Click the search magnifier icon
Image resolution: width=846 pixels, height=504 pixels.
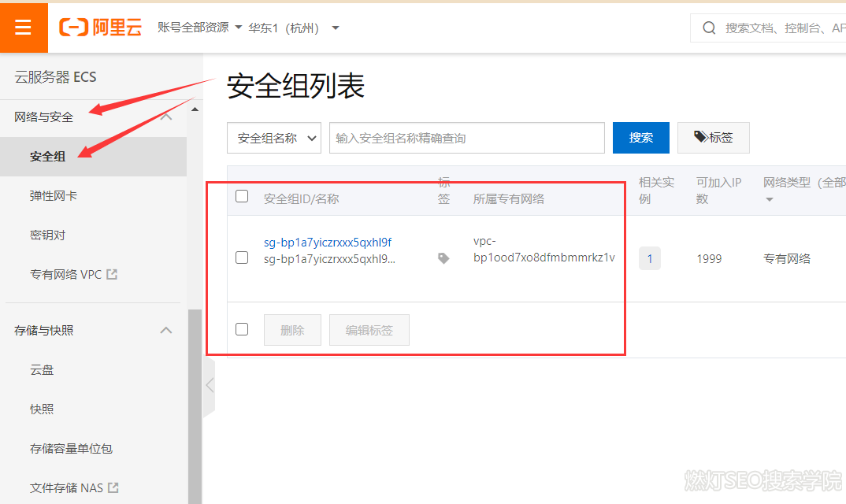pos(709,28)
